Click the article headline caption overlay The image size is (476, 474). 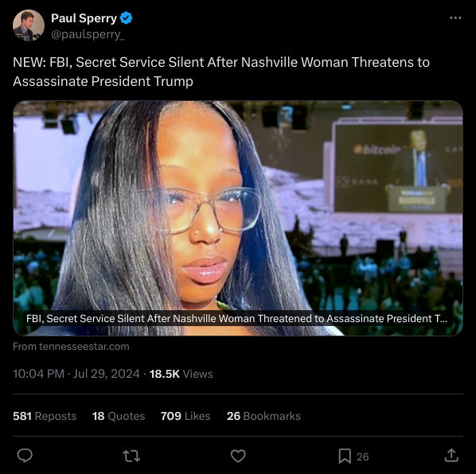pyautogui.click(x=236, y=318)
